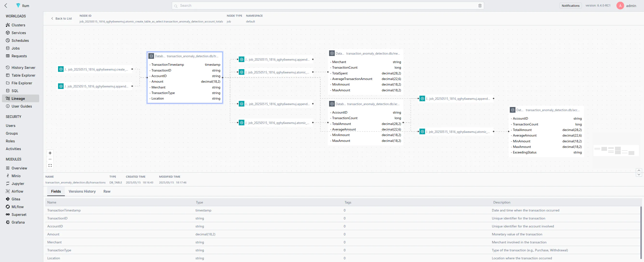The image size is (644, 262).
Task: Select the job atomic node feeding merchant table
Action: [276, 72]
